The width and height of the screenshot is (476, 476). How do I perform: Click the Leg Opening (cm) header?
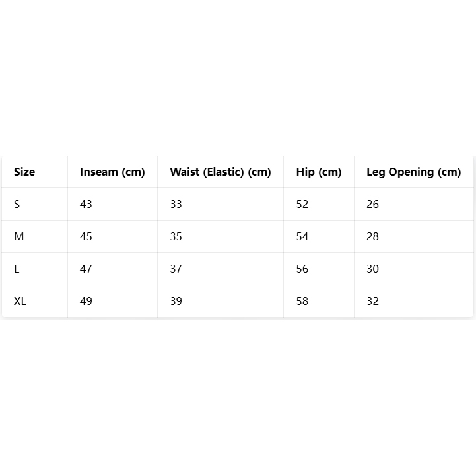click(x=413, y=172)
